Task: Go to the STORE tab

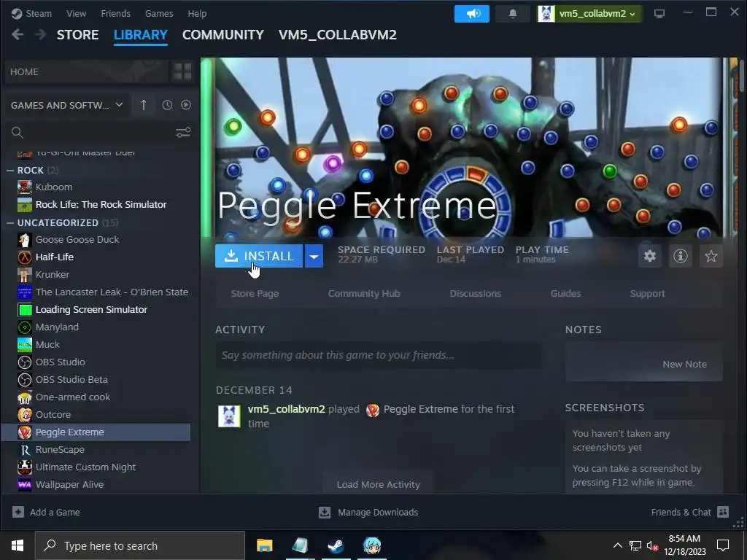Action: (x=77, y=35)
